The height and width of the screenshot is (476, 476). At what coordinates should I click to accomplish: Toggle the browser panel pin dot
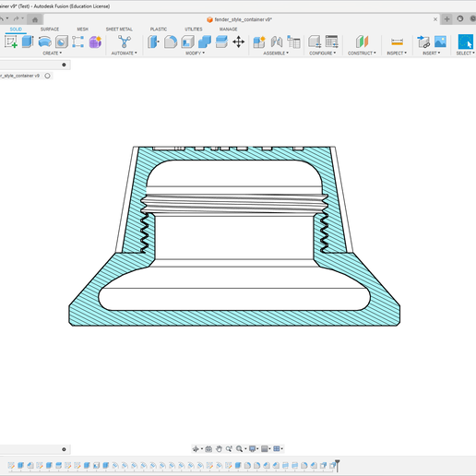click(64, 65)
